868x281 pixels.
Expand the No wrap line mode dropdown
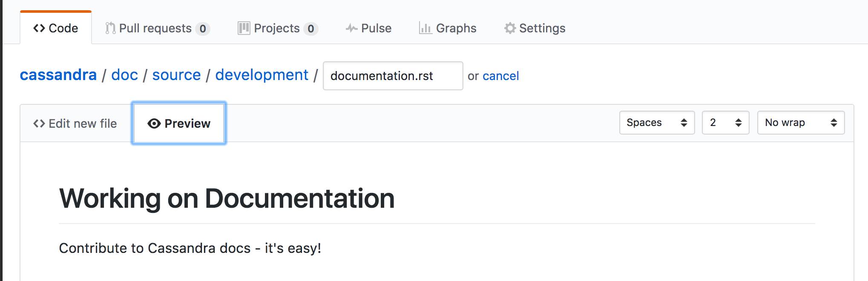801,123
